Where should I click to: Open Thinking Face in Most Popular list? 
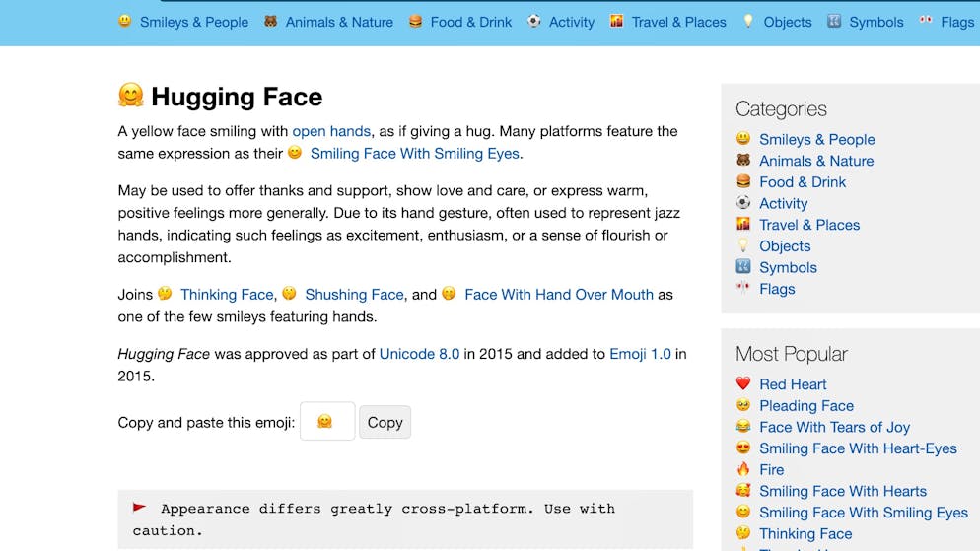(805, 533)
